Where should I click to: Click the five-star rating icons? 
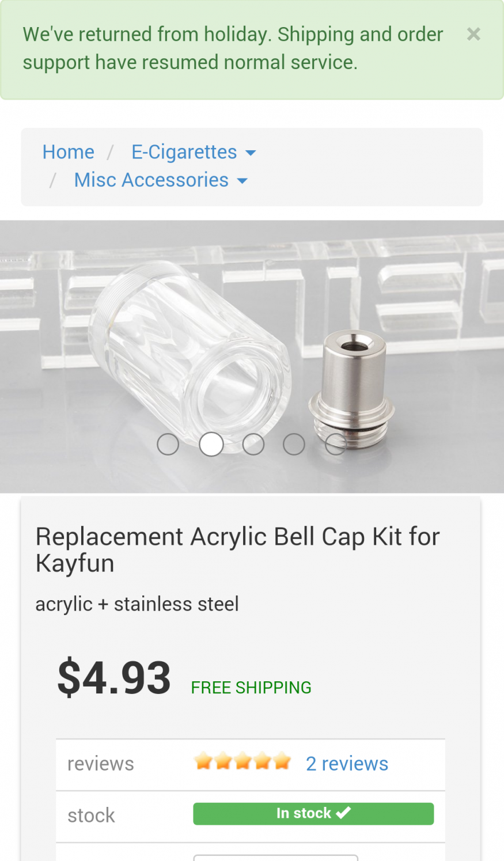[x=242, y=761]
